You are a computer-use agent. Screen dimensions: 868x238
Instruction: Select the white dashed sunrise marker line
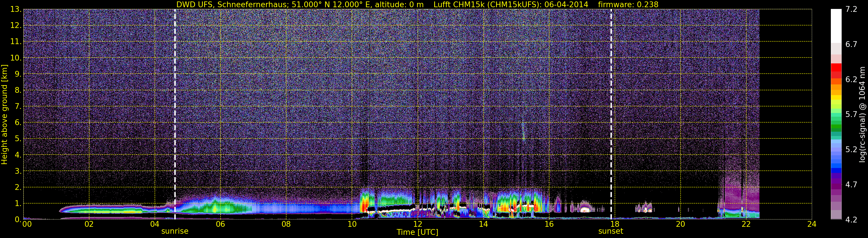point(175,114)
